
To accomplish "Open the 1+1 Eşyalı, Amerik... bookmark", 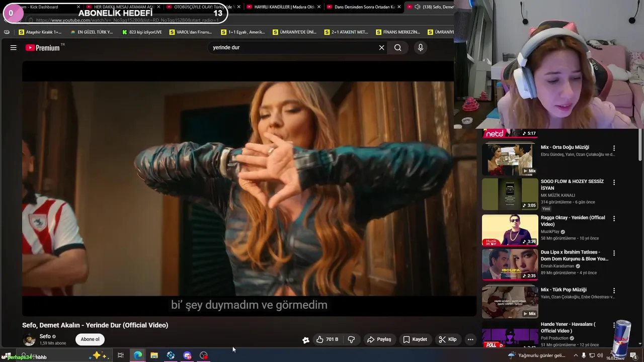I will (243, 32).
